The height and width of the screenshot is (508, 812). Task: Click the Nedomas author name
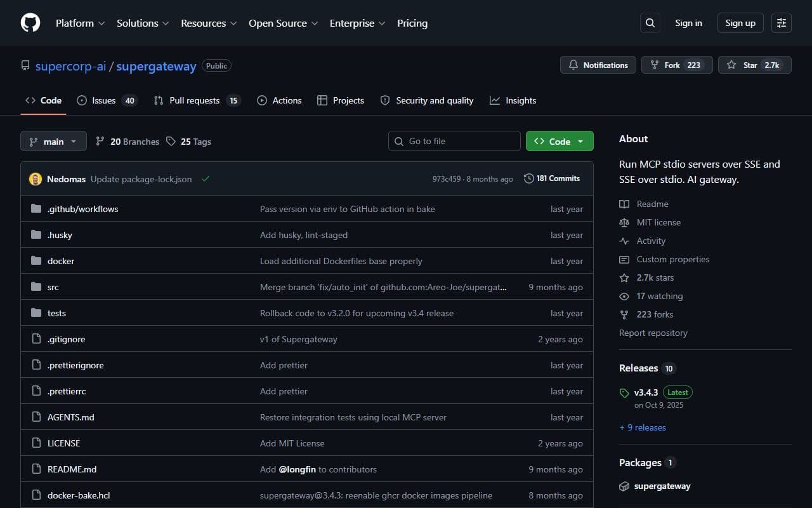coord(66,179)
